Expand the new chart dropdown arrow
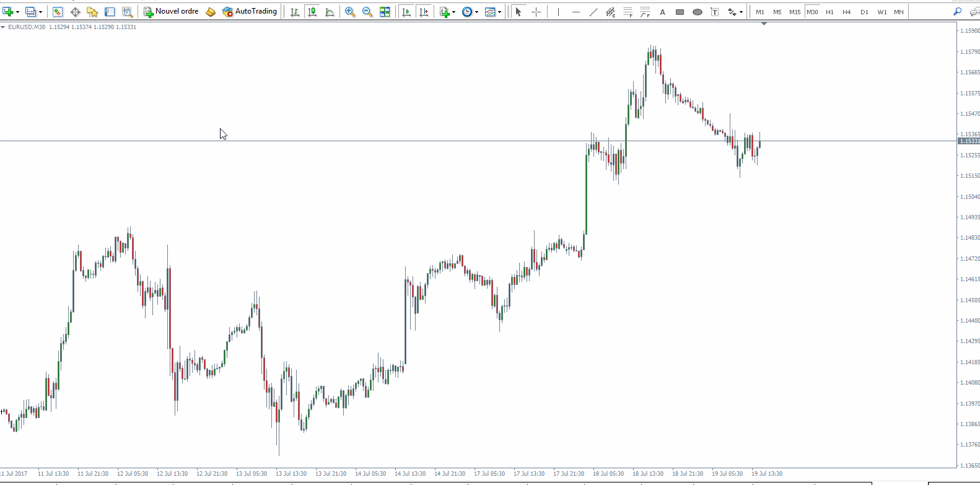This screenshot has width=980, height=485. coord(17,12)
